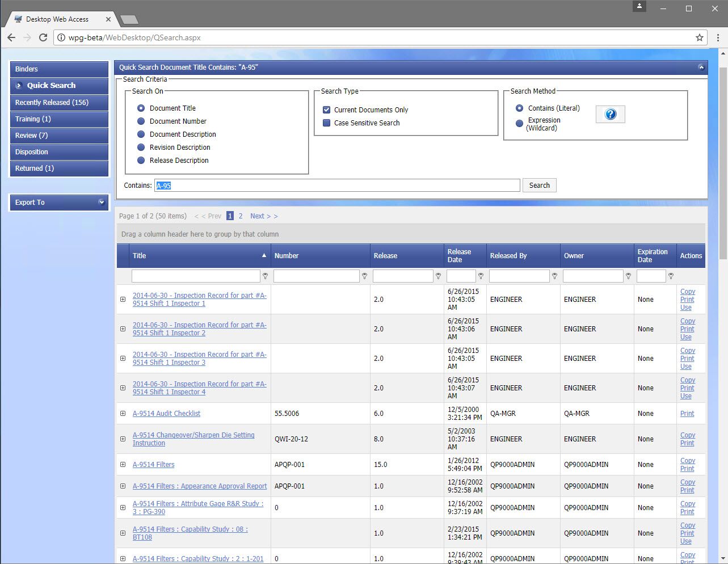Screen dimensions: 728x564
Task: Enable the Case Sensitive Search checkbox
Action: click(326, 123)
